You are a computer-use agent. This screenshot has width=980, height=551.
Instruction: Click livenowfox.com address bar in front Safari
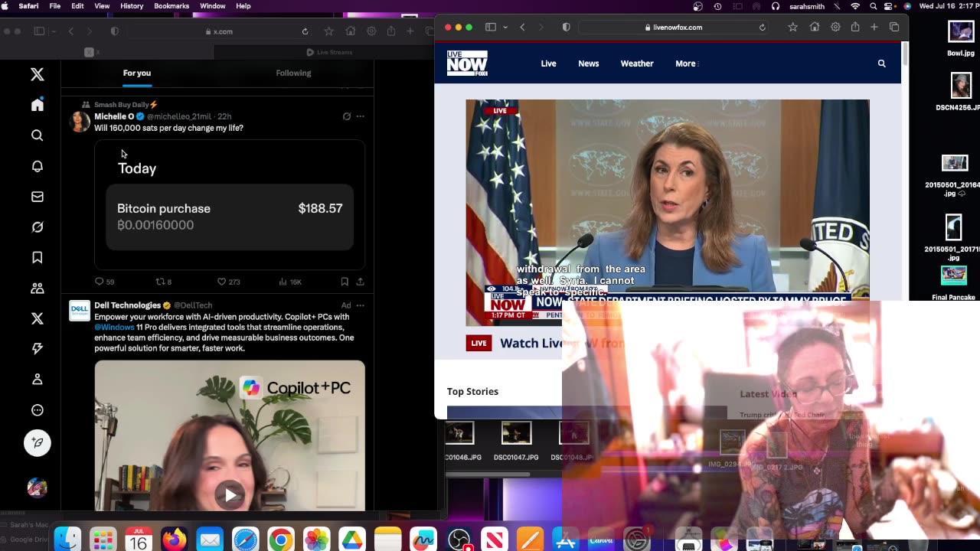click(674, 28)
